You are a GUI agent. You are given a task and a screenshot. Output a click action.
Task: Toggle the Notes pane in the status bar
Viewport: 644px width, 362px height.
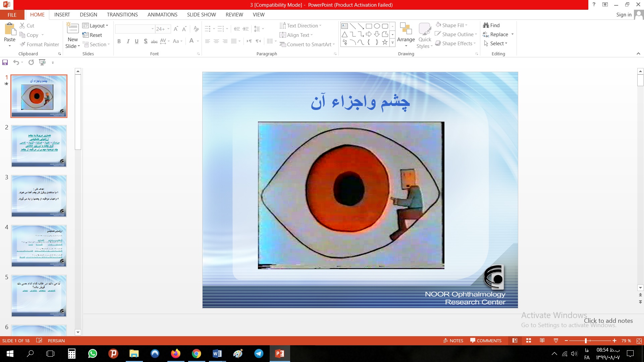click(x=453, y=341)
